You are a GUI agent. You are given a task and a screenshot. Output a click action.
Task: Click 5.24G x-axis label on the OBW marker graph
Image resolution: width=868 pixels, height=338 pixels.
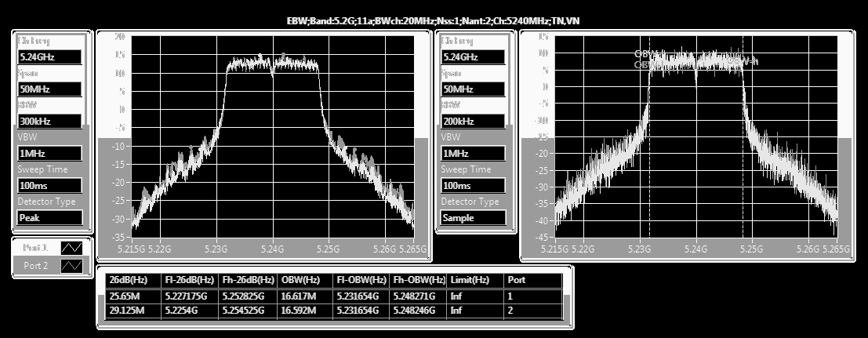pos(695,249)
